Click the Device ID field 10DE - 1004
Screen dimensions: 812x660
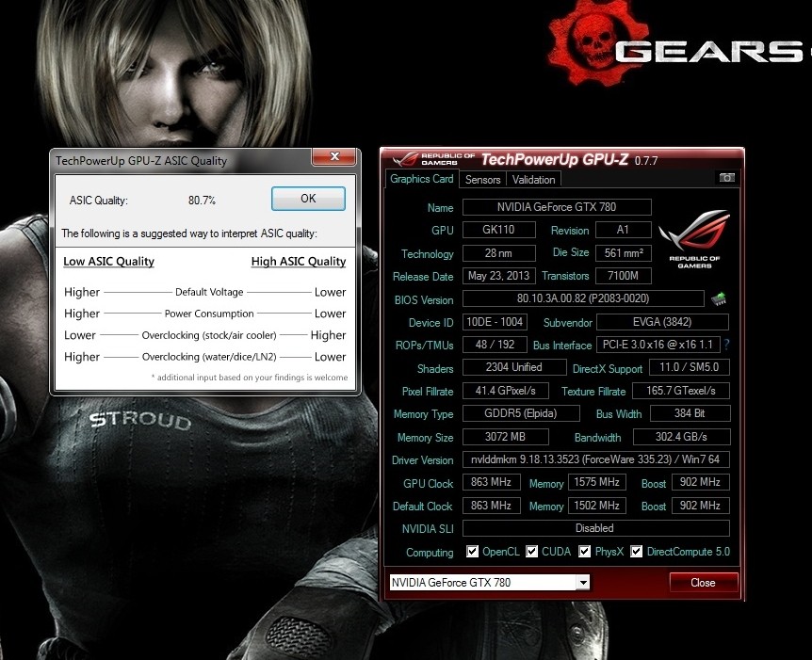point(495,322)
